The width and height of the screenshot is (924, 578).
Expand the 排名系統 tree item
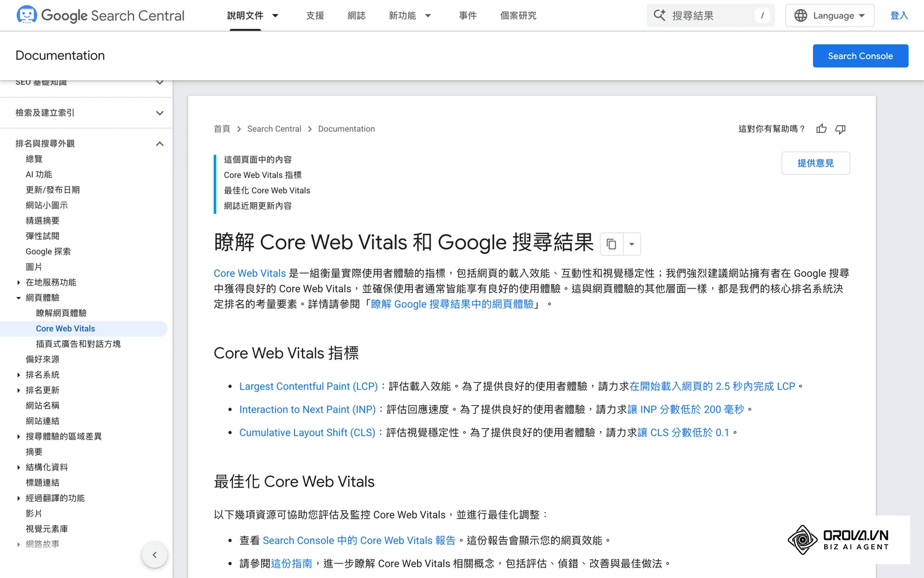tap(18, 375)
